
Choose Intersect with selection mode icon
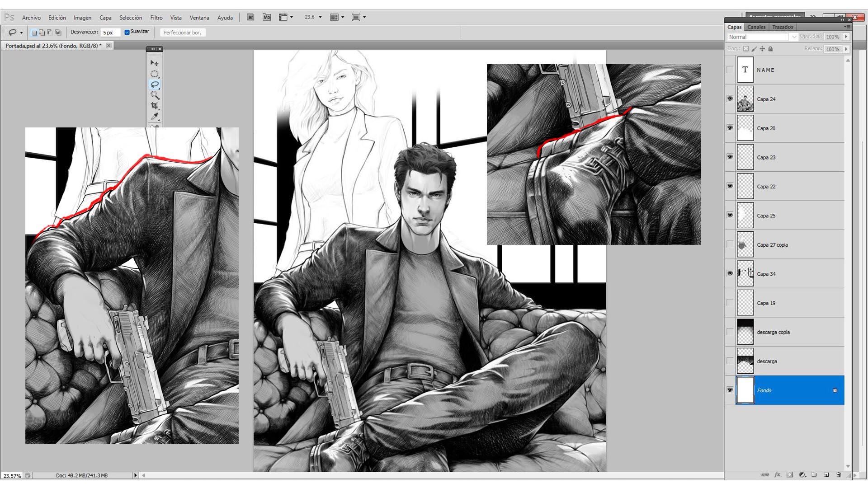pos(58,33)
